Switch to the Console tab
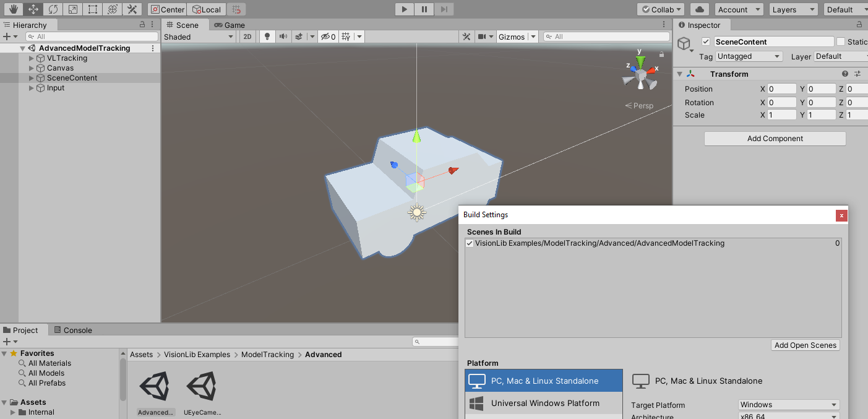The image size is (868, 419). pyautogui.click(x=72, y=330)
